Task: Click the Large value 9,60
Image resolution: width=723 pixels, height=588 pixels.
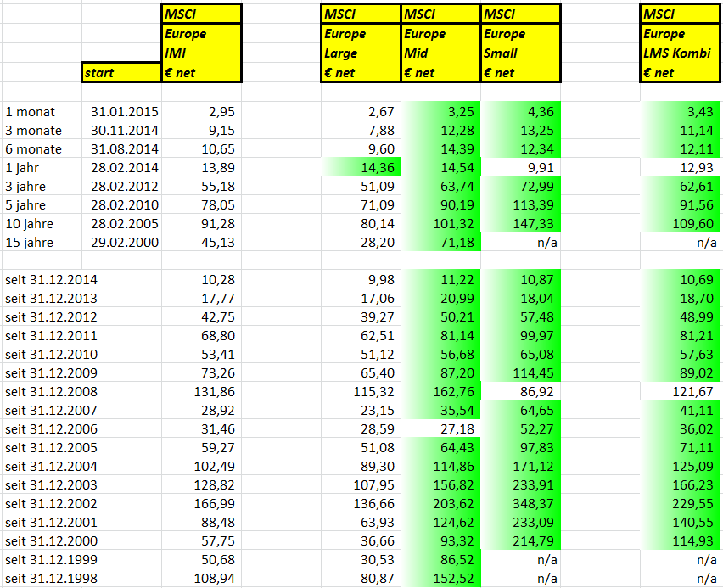Action: coord(381,149)
